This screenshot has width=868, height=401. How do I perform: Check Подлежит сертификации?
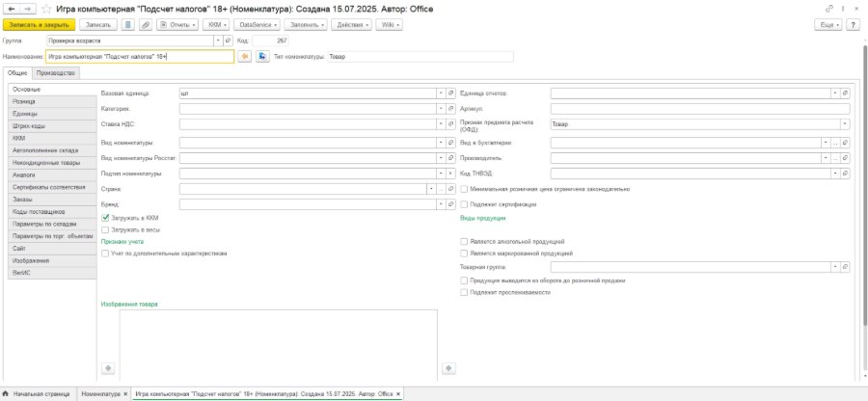[464, 204]
